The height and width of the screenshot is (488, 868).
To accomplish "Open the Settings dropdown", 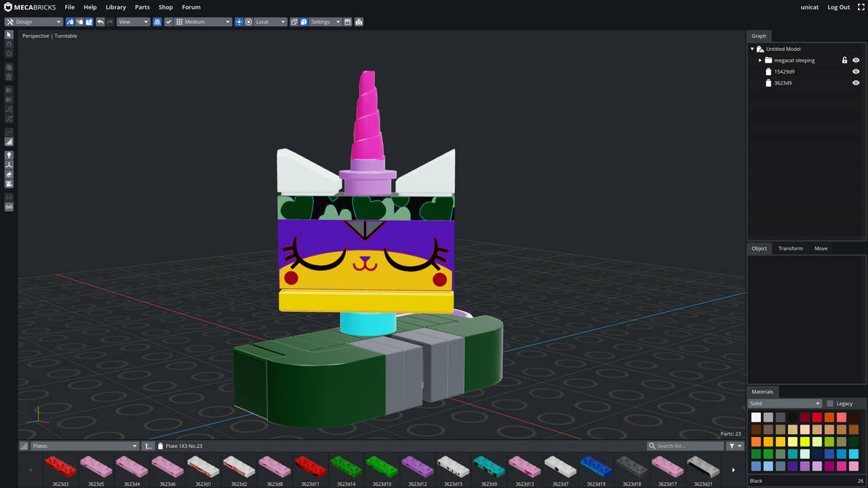I will pyautogui.click(x=325, y=22).
